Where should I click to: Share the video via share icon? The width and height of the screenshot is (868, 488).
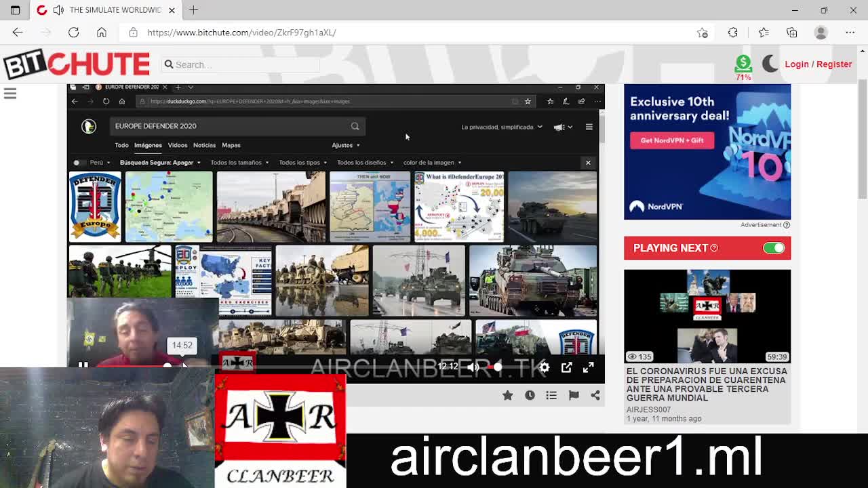tap(595, 395)
